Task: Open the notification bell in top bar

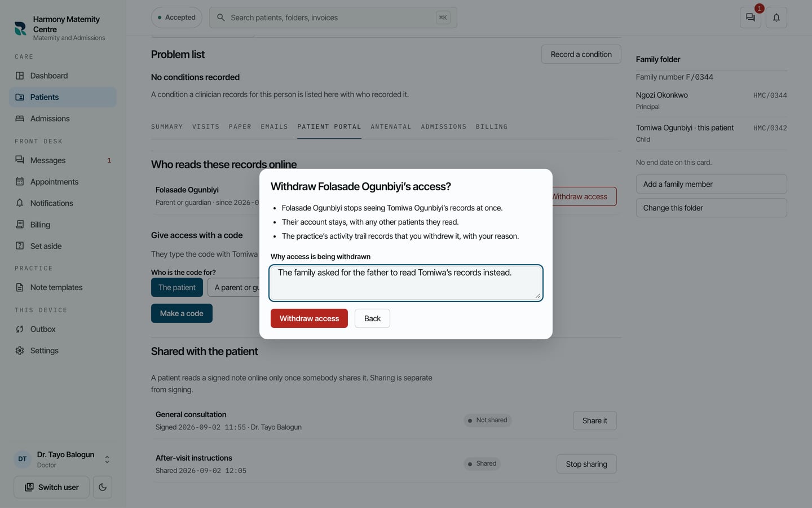Action: (776, 17)
